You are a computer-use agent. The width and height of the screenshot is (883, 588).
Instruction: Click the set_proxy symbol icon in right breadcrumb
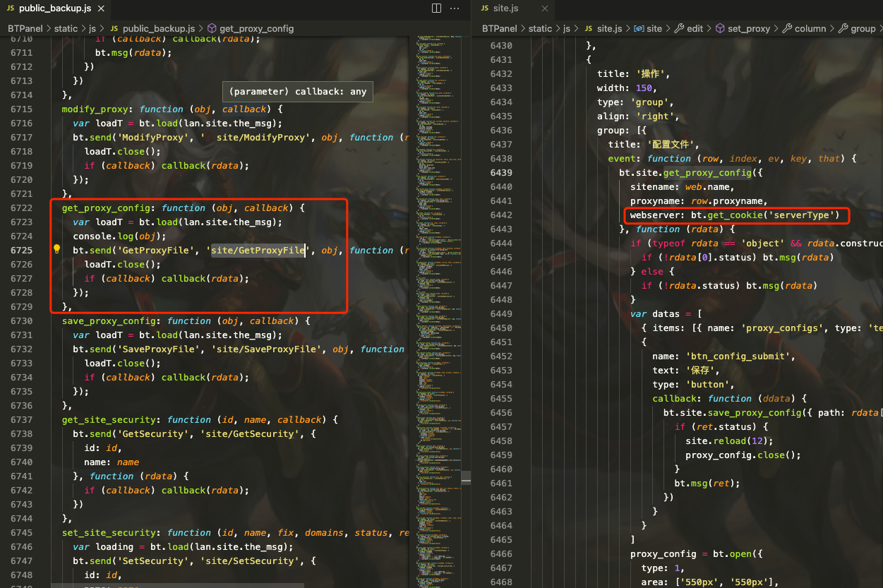[x=721, y=29]
